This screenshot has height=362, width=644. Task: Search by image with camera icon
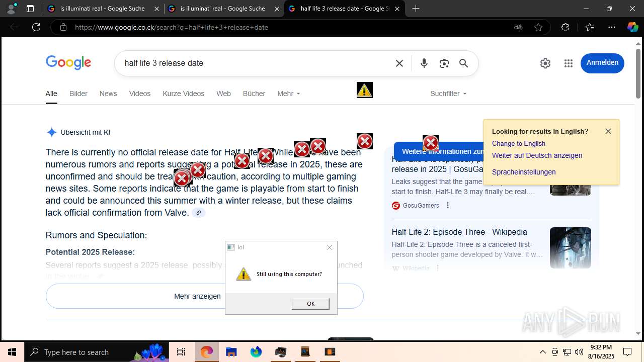tap(444, 63)
